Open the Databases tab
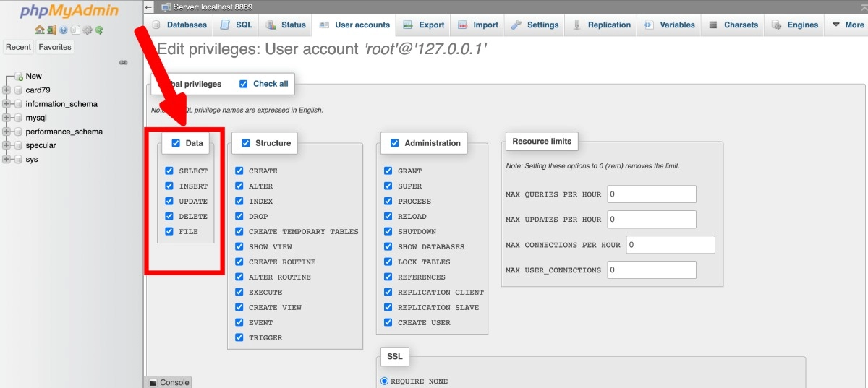868x388 pixels. (x=179, y=25)
